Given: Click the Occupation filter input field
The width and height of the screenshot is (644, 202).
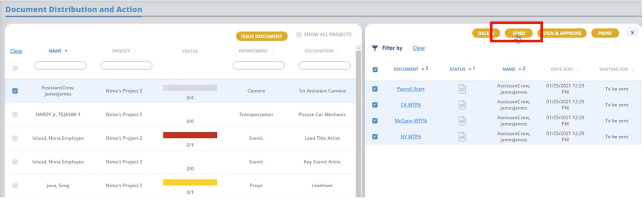Looking at the screenshot, I should [x=324, y=66].
